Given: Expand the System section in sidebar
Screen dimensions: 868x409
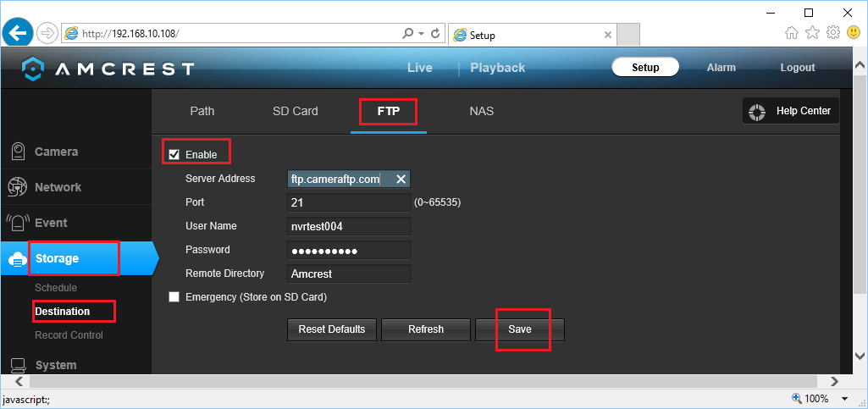Looking at the screenshot, I should pyautogui.click(x=55, y=365).
